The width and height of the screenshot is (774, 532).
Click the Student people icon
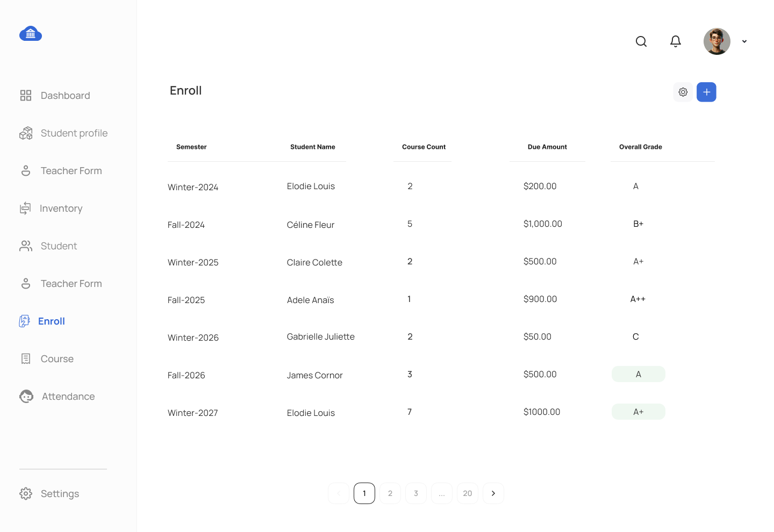26,246
